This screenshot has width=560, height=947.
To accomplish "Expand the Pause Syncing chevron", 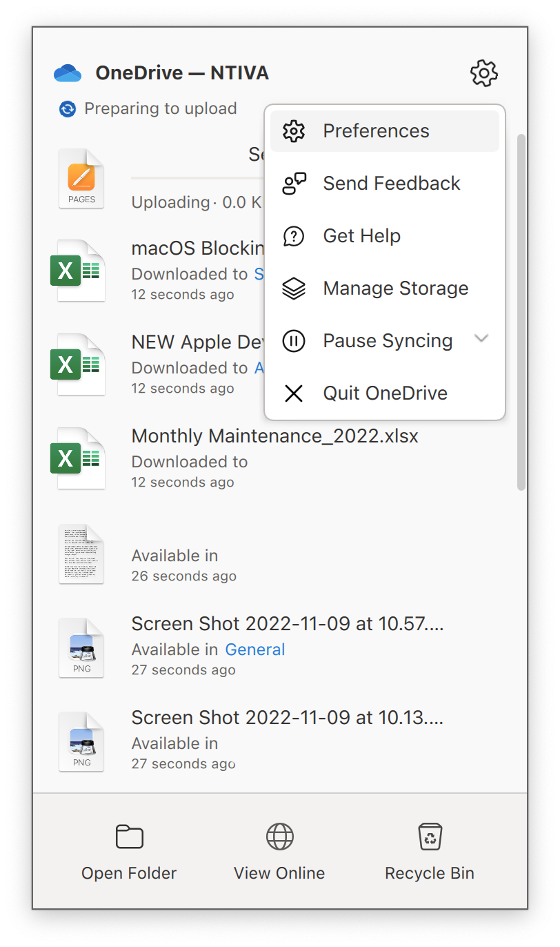I will pyautogui.click(x=481, y=338).
